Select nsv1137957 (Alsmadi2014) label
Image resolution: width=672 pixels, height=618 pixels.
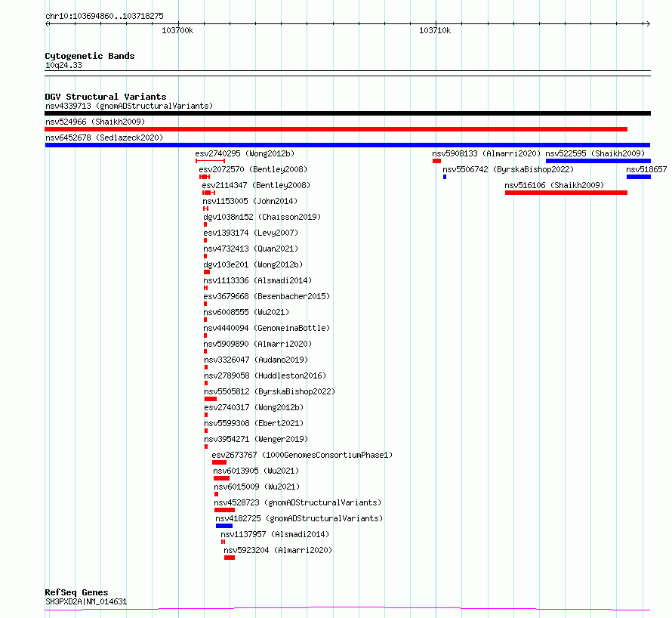pyautogui.click(x=275, y=534)
